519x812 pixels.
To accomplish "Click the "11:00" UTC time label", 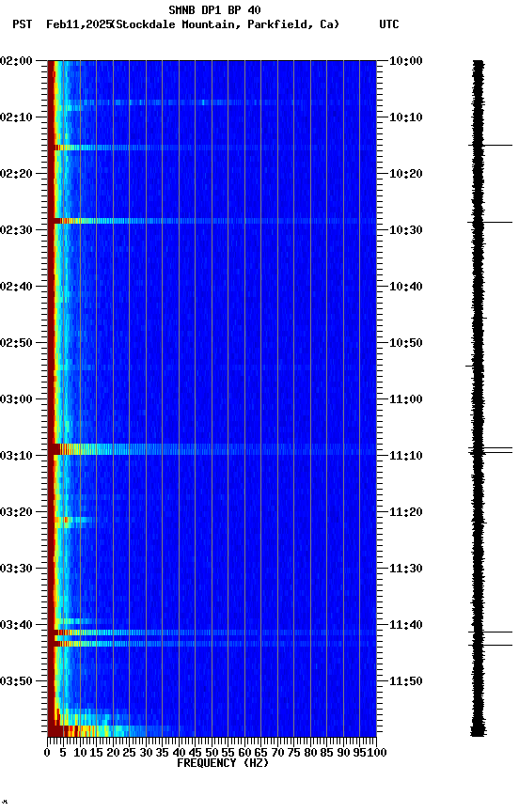I will pos(405,399).
